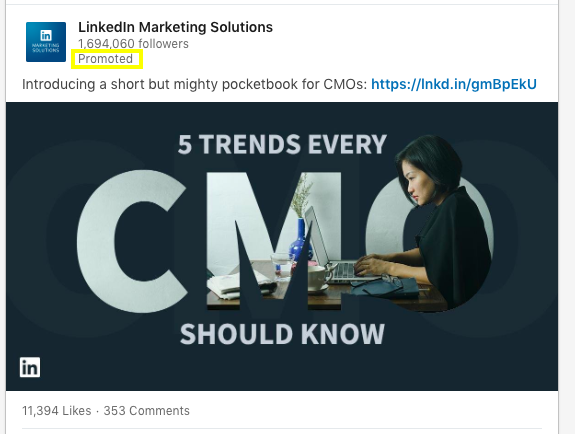The height and width of the screenshot is (434, 575).
Task: Click the blue vase in the ad image
Action: pos(300,240)
